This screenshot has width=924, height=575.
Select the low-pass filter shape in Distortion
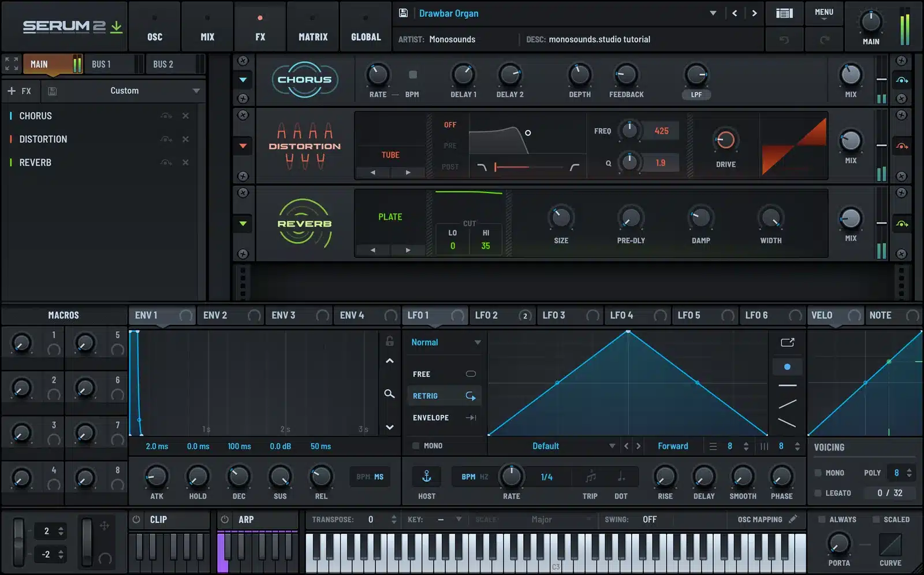[x=482, y=167]
